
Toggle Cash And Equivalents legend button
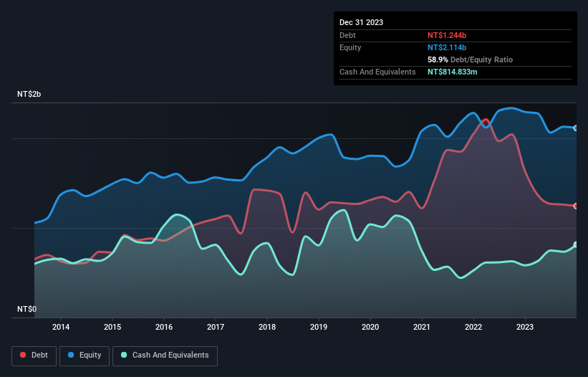tap(165, 355)
